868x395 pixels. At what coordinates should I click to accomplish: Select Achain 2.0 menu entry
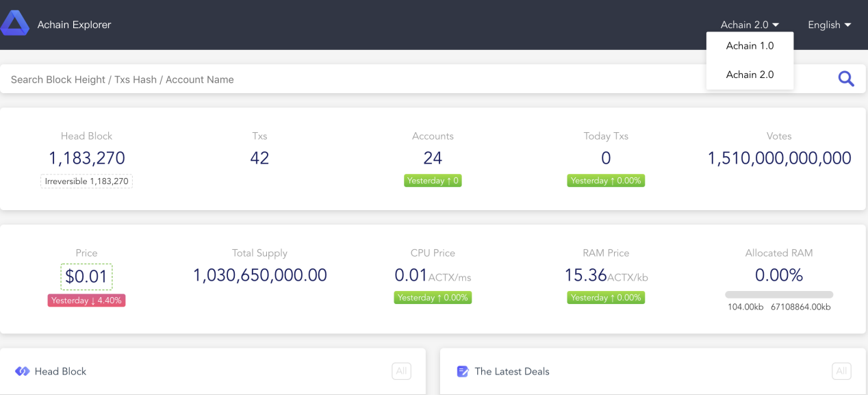[750, 75]
